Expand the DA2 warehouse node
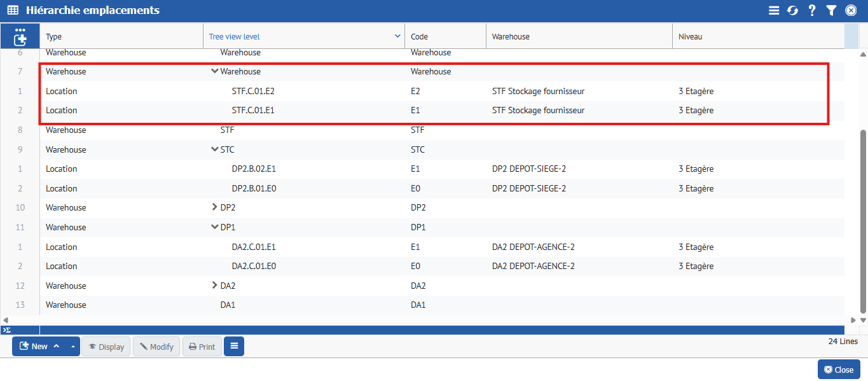The height and width of the screenshot is (381, 868). 214,286
